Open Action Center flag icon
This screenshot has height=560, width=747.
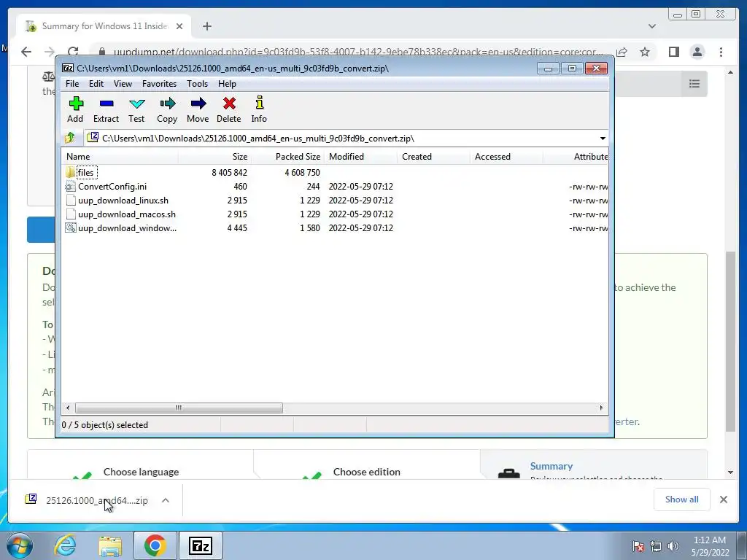[x=638, y=546]
